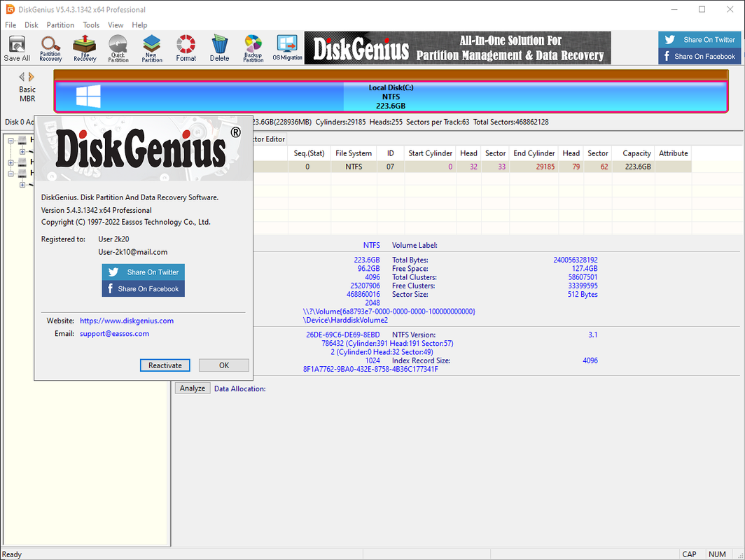Select the NTFS partition row in table
Image resolution: width=745 pixels, height=560 pixels.
[471, 167]
